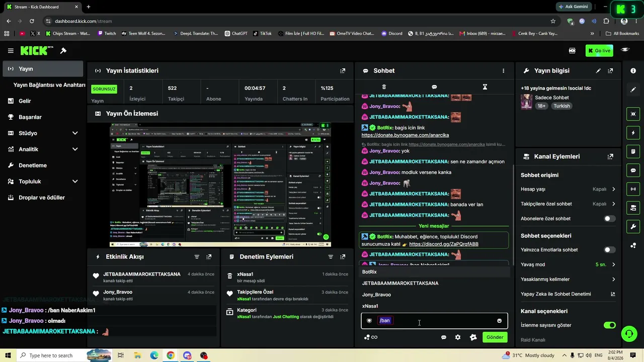This screenshot has width=644, height=362.
Task: Click the chat message input field
Action: (435, 321)
